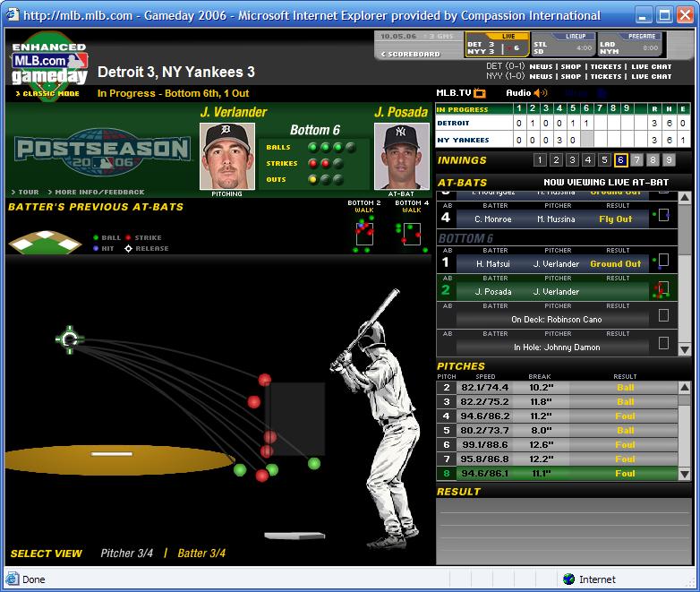
Task: Click Pitches list scroll up arrow
Action: pyautogui.click(x=685, y=388)
